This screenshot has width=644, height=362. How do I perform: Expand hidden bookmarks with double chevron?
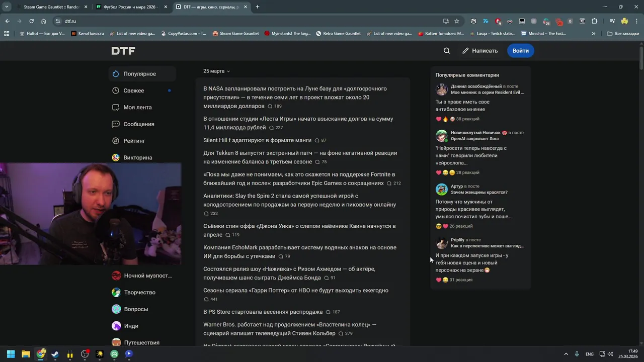[594, 34]
